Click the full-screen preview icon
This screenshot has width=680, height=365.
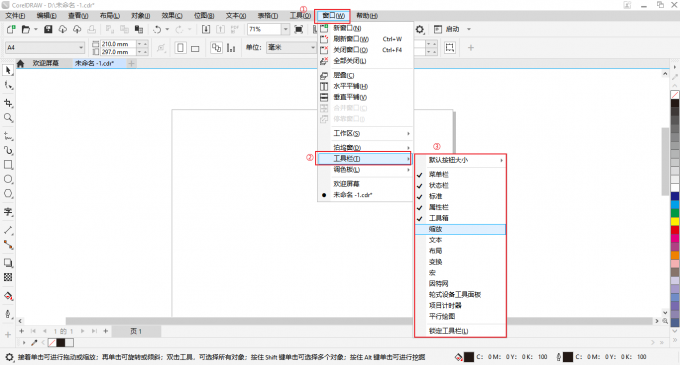(x=299, y=29)
